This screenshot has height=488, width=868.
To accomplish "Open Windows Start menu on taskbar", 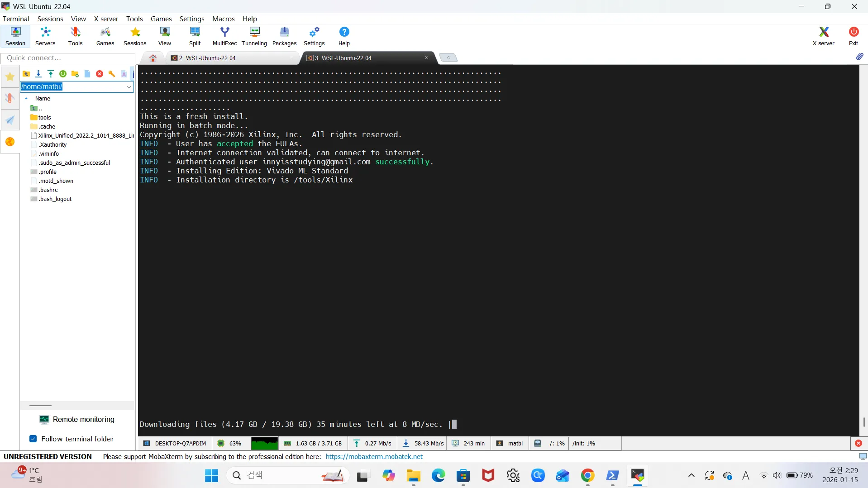I will pos(211,475).
